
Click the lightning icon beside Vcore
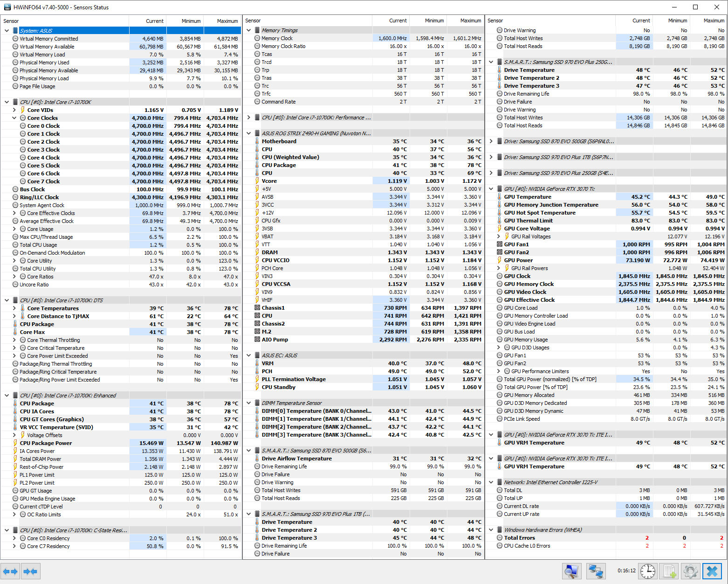(x=257, y=181)
